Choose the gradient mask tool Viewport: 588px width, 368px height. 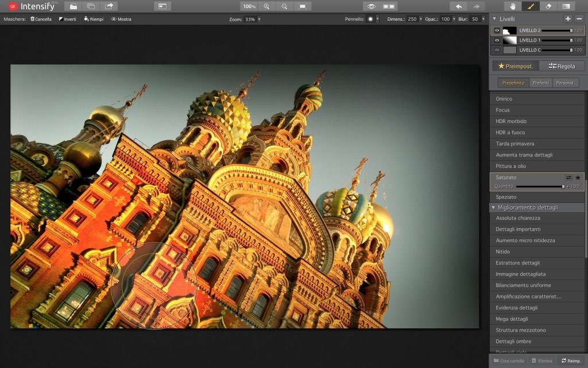pos(567,6)
